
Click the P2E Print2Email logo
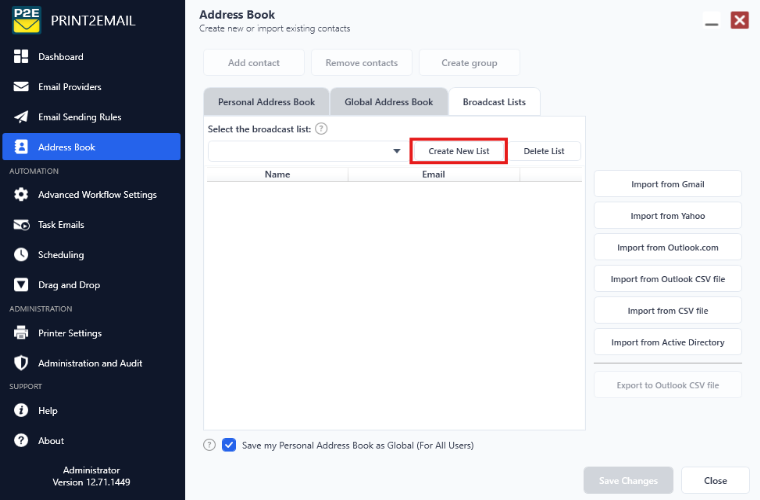pos(27,20)
